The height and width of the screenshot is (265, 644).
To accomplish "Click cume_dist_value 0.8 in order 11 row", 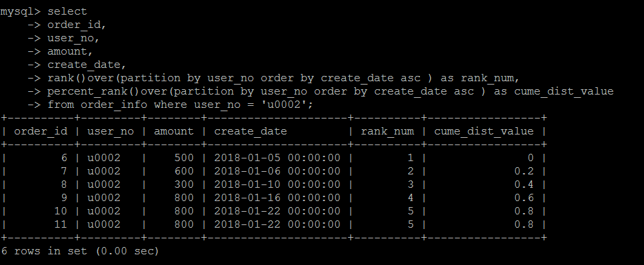I will [524, 224].
